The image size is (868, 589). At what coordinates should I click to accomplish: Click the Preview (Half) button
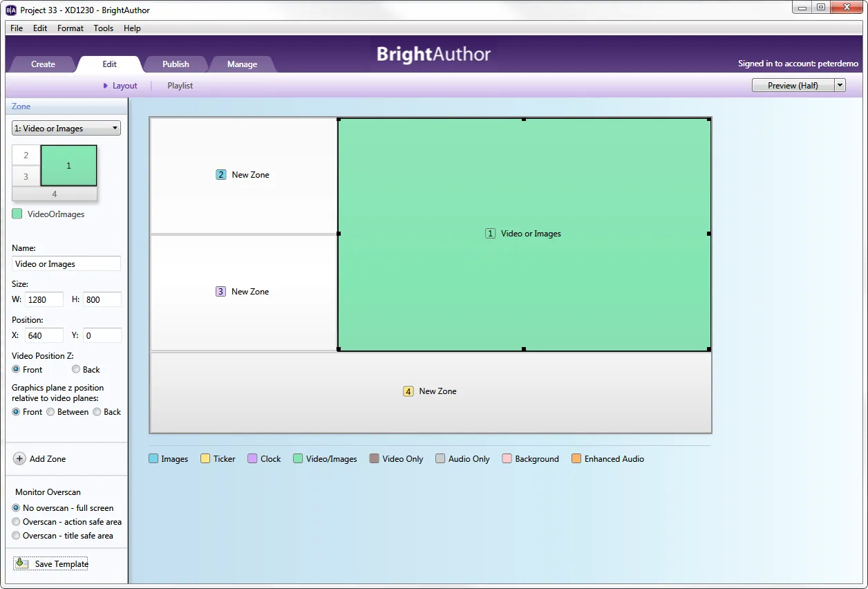point(793,85)
